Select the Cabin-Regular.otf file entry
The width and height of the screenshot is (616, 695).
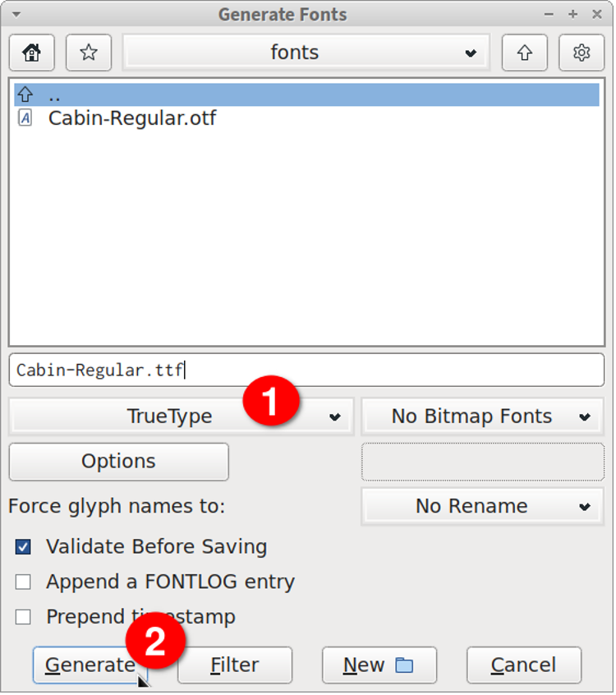click(x=131, y=118)
